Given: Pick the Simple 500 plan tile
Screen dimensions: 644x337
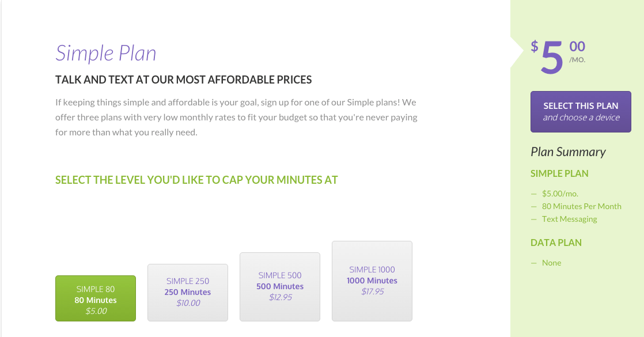Looking at the screenshot, I should pos(280,286).
